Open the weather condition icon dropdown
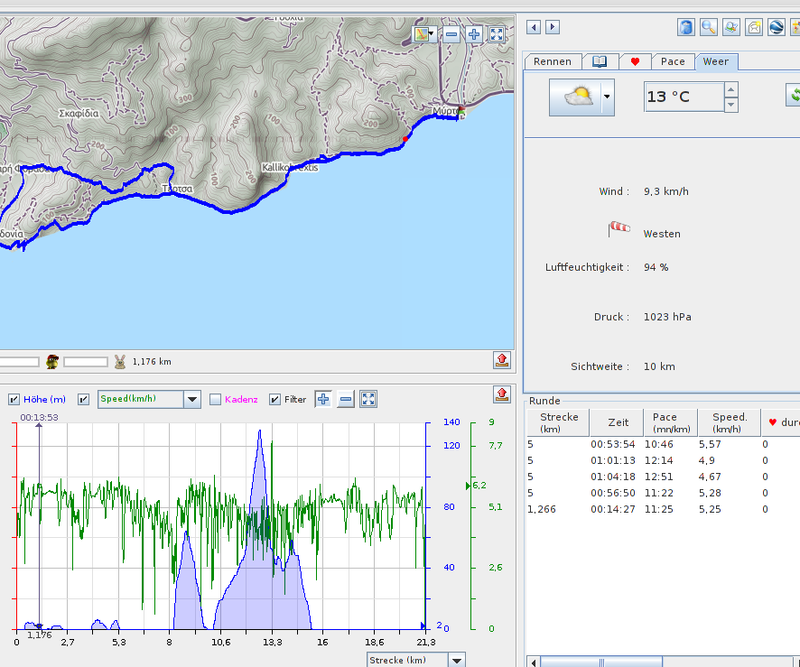800x667 pixels. [606, 97]
